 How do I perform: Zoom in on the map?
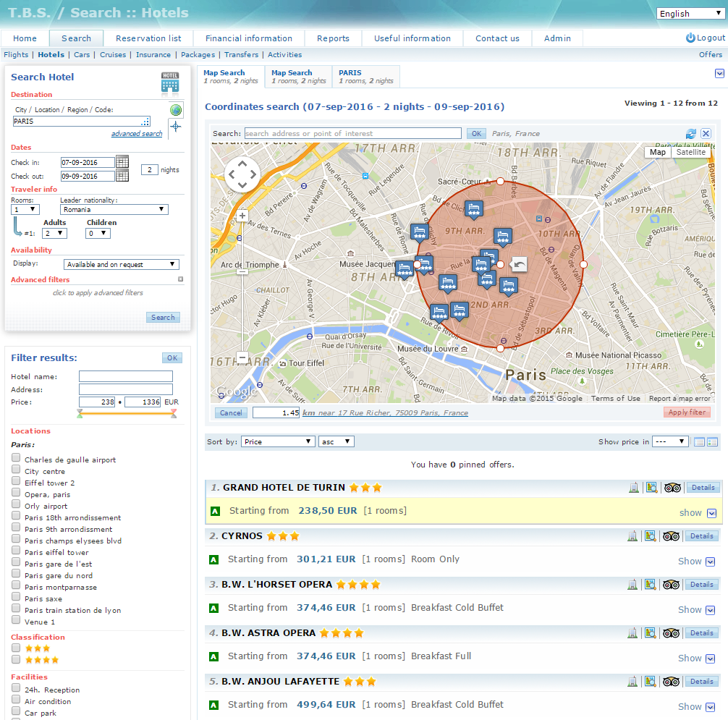coord(242,216)
